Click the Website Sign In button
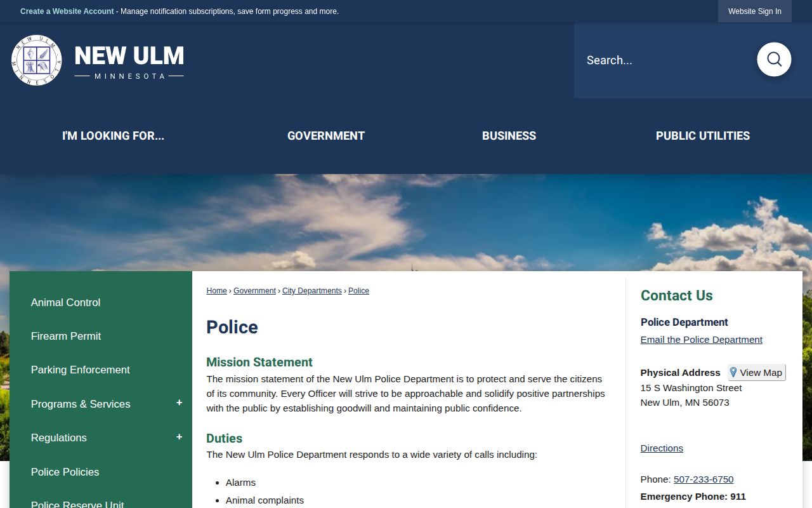This screenshot has height=508, width=812. pyautogui.click(x=755, y=11)
